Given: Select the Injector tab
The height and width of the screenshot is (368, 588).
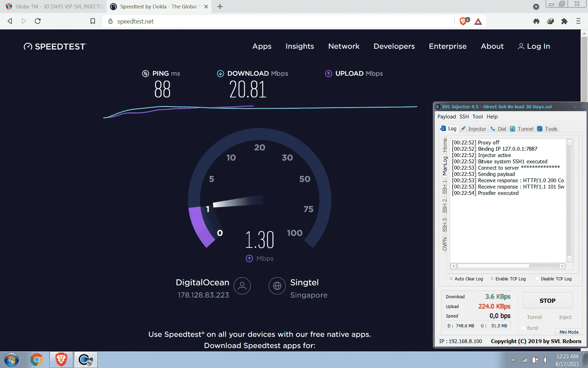Looking at the screenshot, I should point(474,129).
